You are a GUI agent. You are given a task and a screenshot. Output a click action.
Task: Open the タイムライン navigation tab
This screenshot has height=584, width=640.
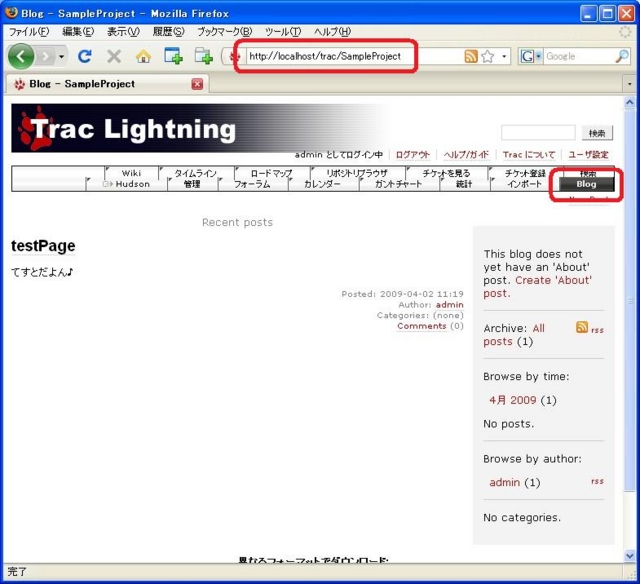coord(196,173)
